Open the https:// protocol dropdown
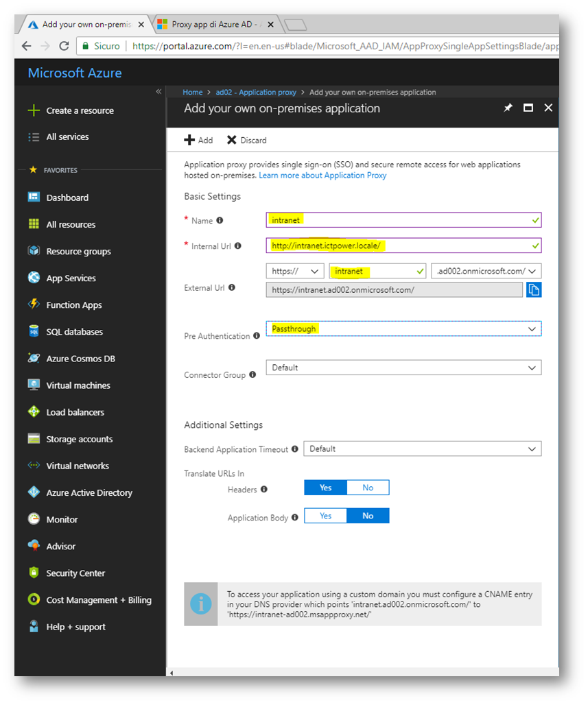 (294, 271)
